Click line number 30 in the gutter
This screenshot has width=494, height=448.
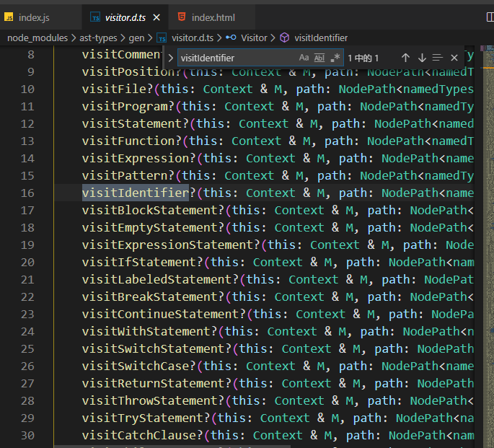point(27,436)
